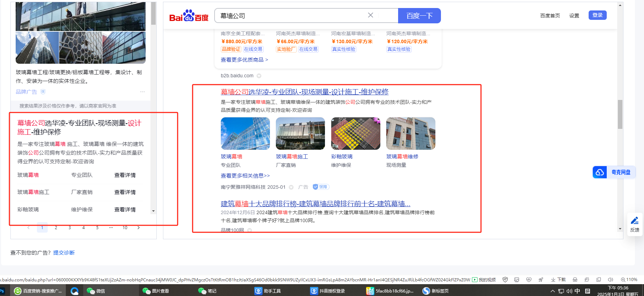The width and height of the screenshot is (644, 296).
Task: Select page 3 in pagination
Action: coord(70,228)
